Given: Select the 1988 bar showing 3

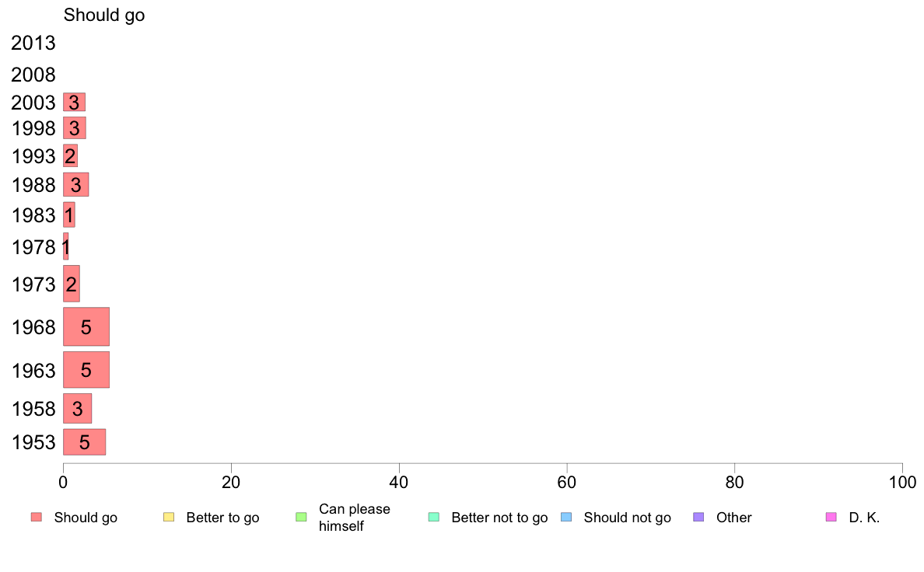Looking at the screenshot, I should 76,184.
